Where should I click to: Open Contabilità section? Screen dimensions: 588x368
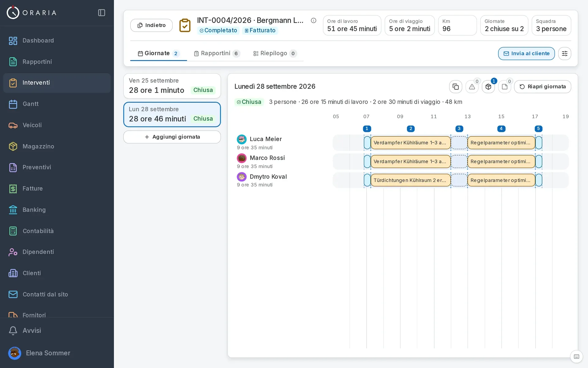pyautogui.click(x=57, y=231)
